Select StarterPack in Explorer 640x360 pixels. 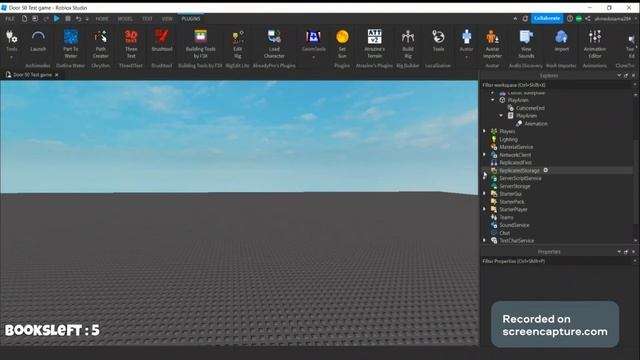tap(512, 202)
